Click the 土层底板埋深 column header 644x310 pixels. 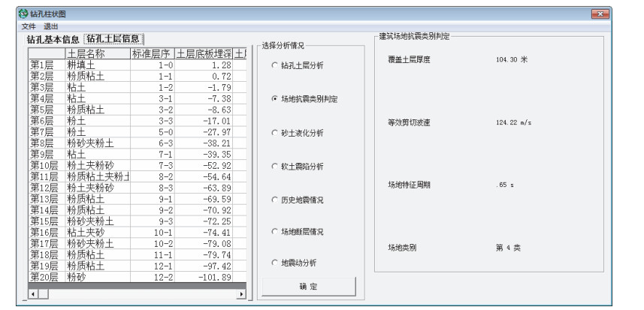204,54
